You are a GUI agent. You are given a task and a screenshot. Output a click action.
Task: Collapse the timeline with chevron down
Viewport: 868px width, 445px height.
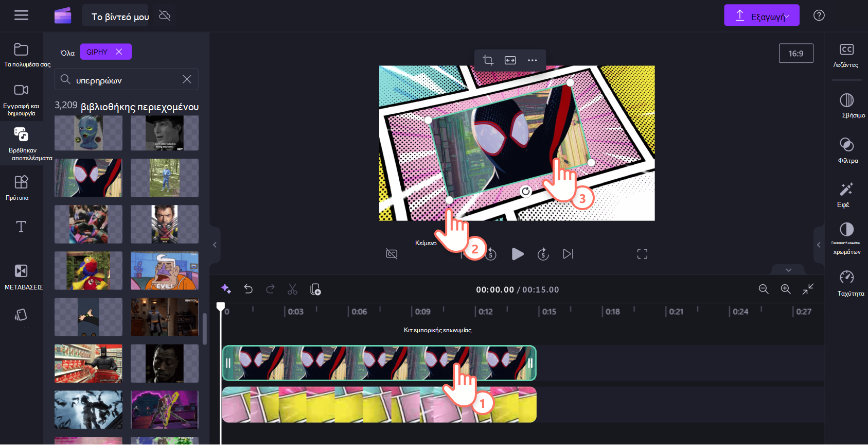click(788, 269)
